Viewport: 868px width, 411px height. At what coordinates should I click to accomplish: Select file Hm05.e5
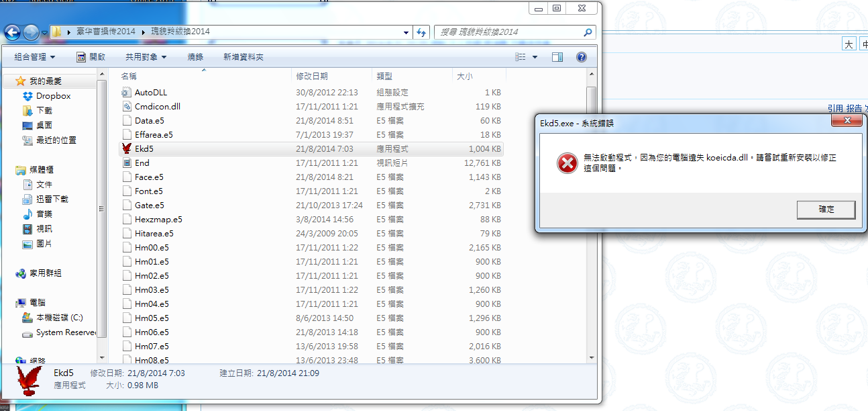tap(152, 318)
